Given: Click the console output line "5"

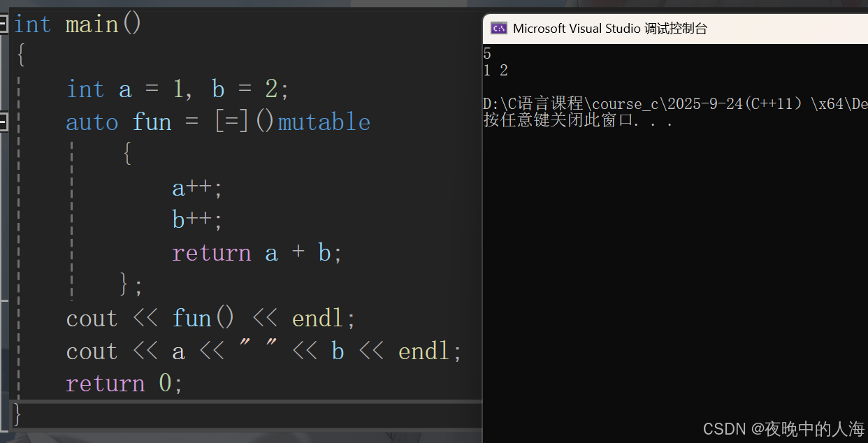Looking at the screenshot, I should (487, 54).
